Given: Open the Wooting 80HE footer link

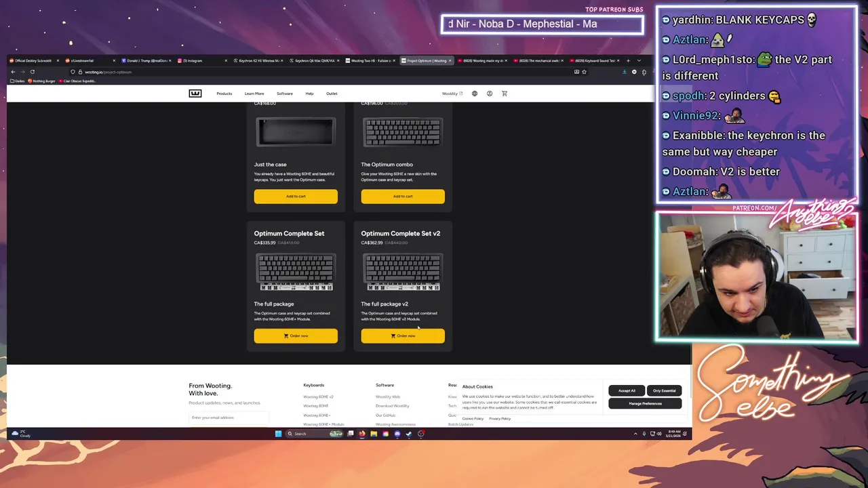Looking at the screenshot, I should [315, 406].
